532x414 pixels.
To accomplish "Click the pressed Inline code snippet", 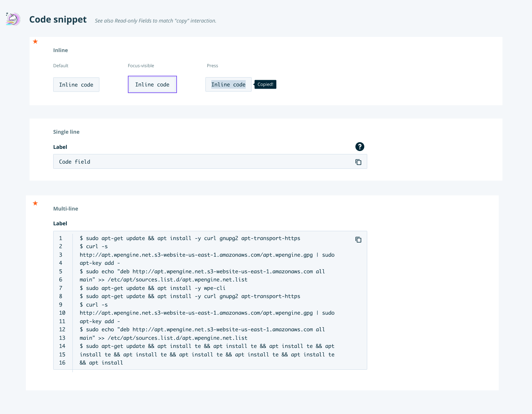I will point(228,85).
